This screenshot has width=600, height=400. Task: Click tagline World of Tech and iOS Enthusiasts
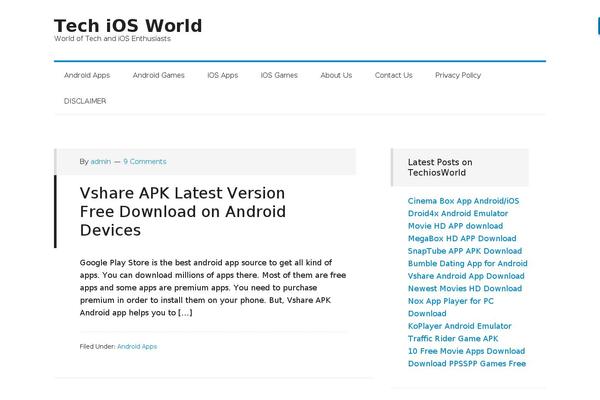click(112, 39)
